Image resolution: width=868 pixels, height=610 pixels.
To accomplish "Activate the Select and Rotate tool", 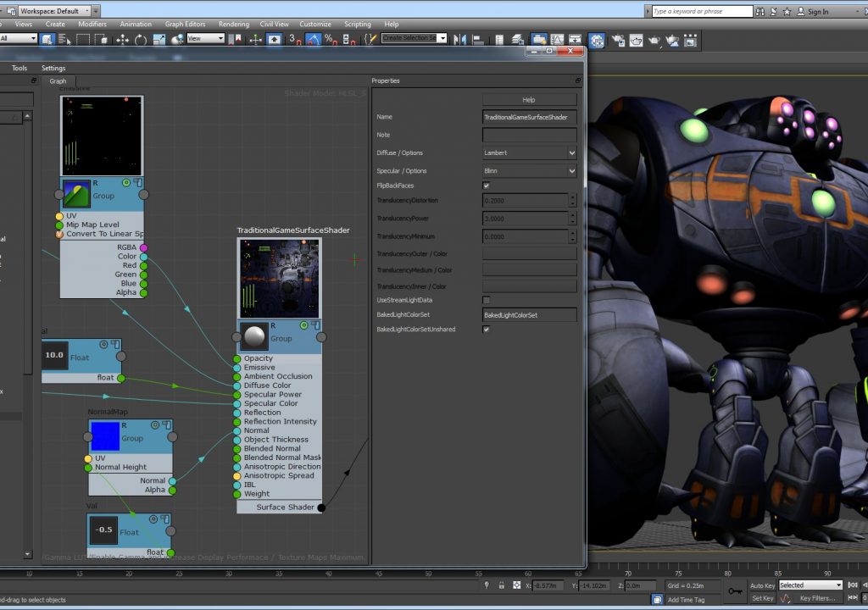I will 141,39.
